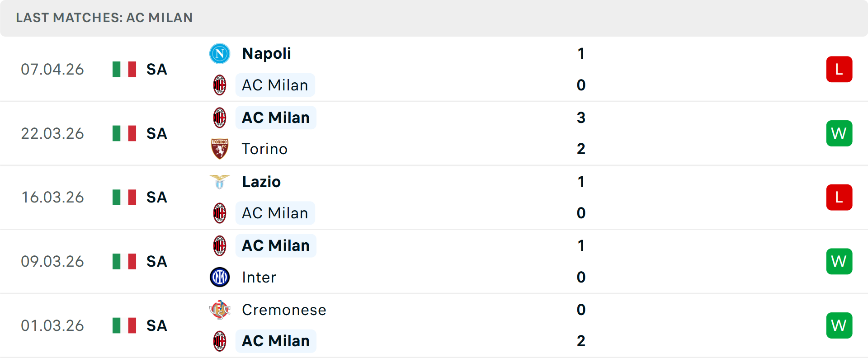Open the Cremonese team link

[x=284, y=310]
